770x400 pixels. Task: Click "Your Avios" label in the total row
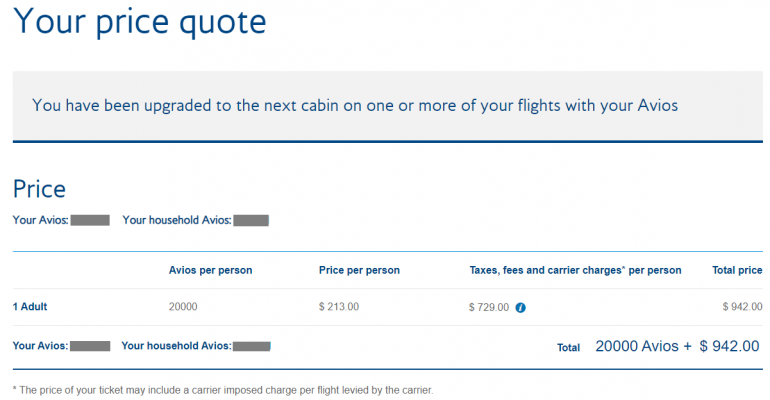(x=40, y=346)
